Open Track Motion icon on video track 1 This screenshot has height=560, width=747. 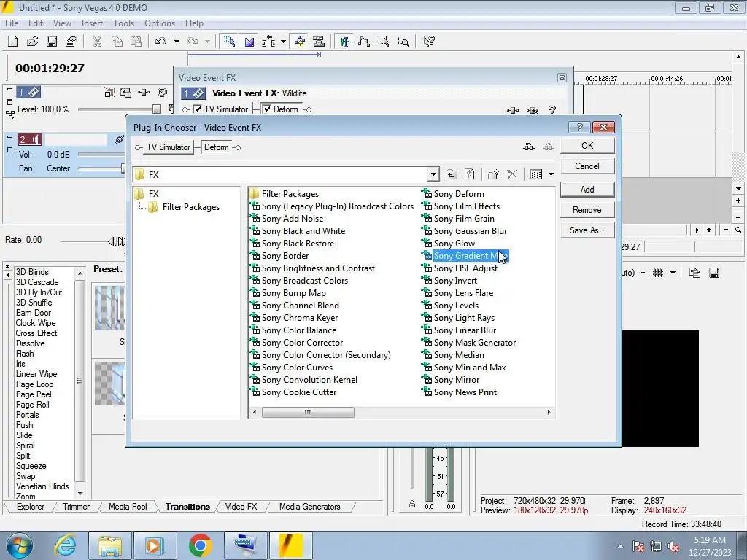coord(125,93)
